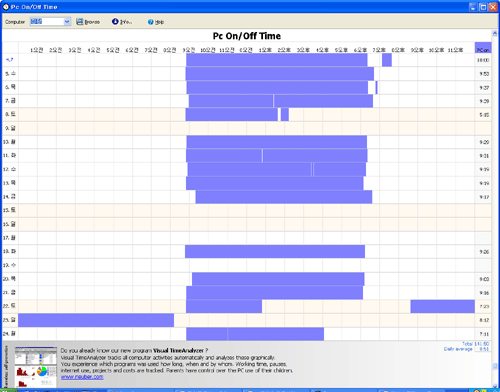
Task: Click the Pc On/Off Time chart title
Action: (x=247, y=36)
